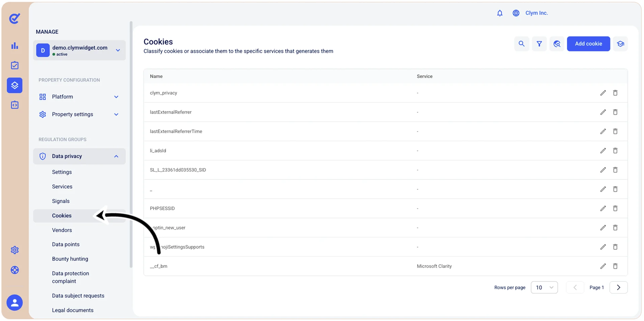Select Vendors in the sidebar
The height and width of the screenshot is (321, 644).
click(62, 230)
